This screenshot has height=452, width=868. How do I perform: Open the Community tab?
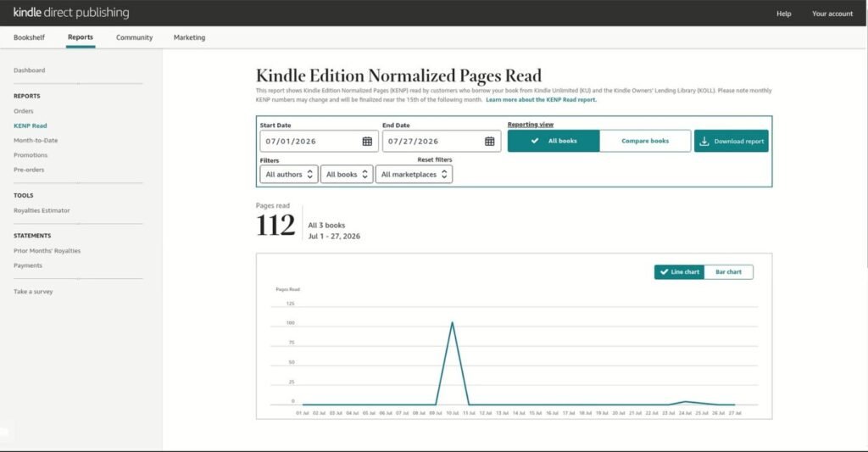tap(134, 37)
